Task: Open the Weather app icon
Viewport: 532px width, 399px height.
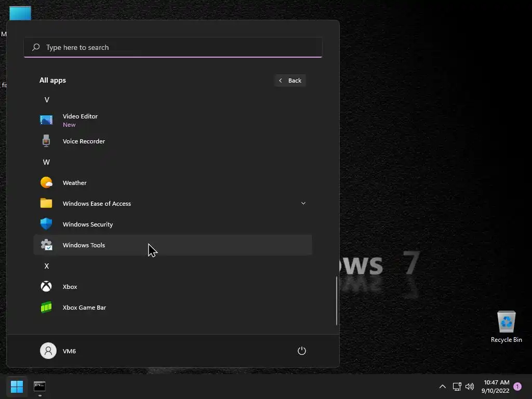Action: [46, 182]
